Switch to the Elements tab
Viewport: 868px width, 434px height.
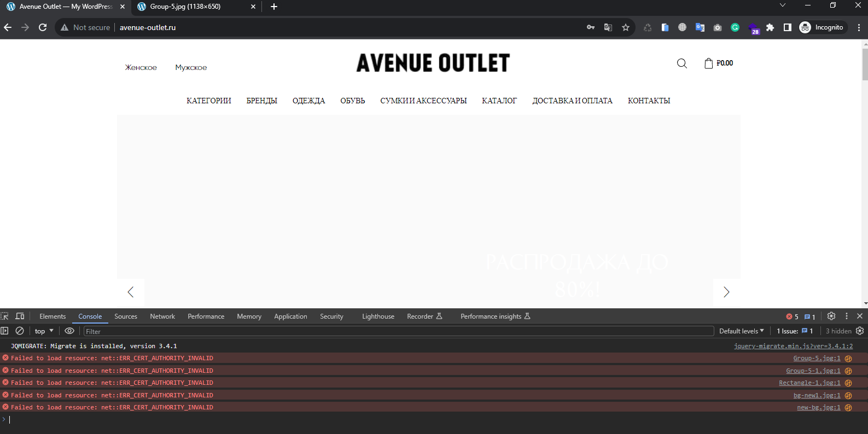[x=53, y=316]
